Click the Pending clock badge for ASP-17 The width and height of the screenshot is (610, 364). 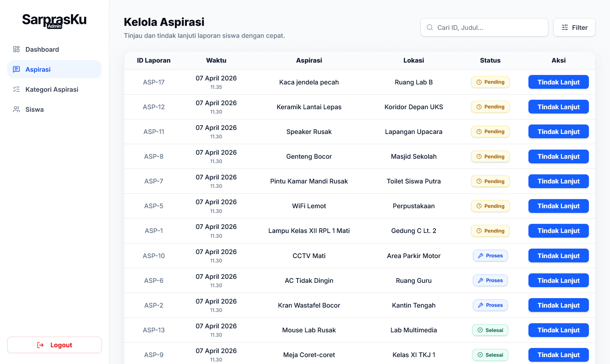pos(490,82)
